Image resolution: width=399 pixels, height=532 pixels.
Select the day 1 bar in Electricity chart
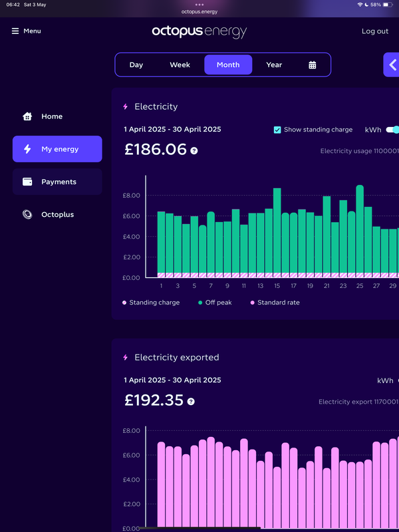tap(161, 244)
